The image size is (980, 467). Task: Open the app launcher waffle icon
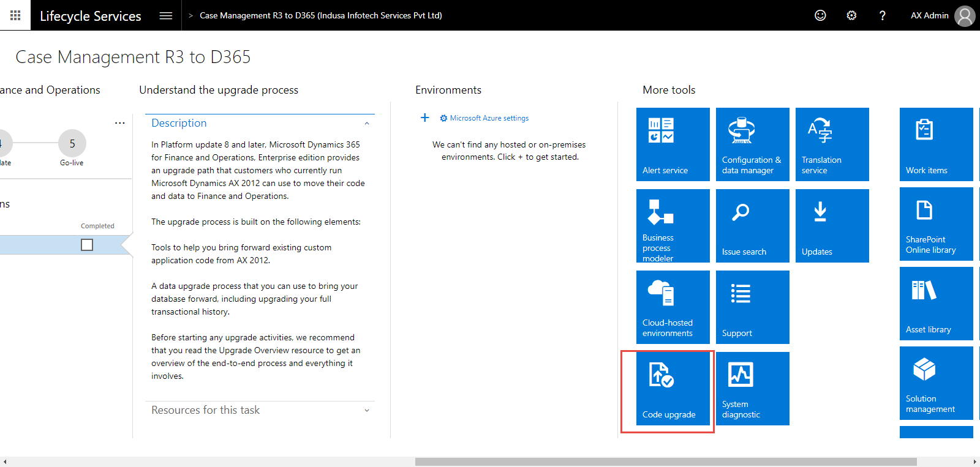(x=15, y=15)
